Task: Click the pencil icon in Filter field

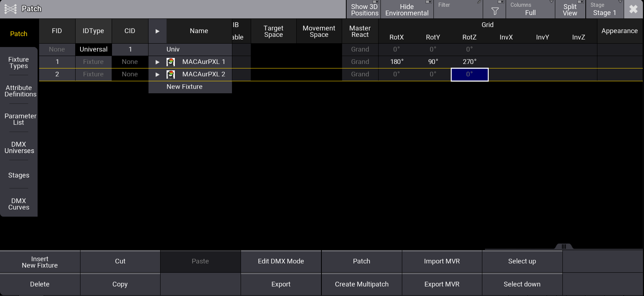Action: click(x=479, y=3)
